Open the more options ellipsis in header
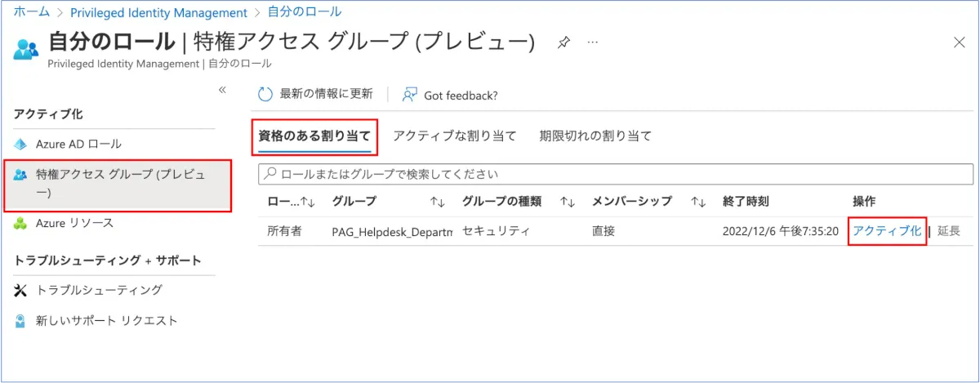Image resolution: width=980 pixels, height=383 pixels. [x=593, y=42]
